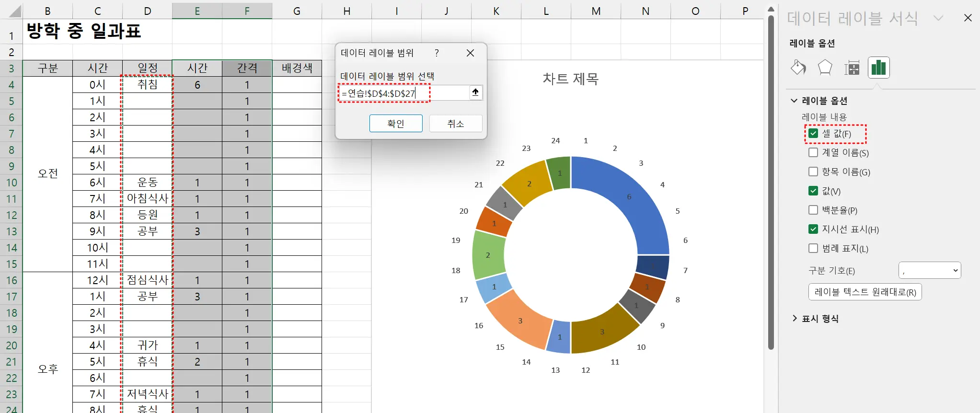
Task: Click scrollbar up arrow
Action: [771, 9]
